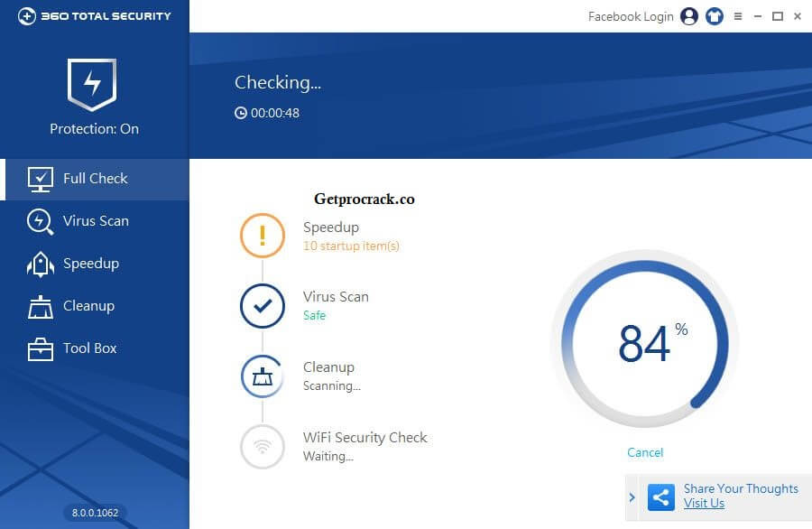Click the Facebook Login link
The height and width of the screenshot is (529, 812).
click(630, 16)
